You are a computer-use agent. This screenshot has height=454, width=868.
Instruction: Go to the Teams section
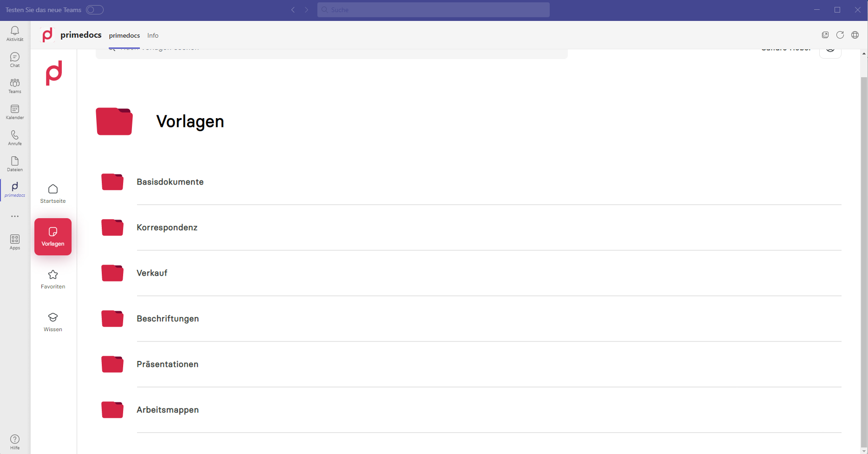[x=15, y=85]
